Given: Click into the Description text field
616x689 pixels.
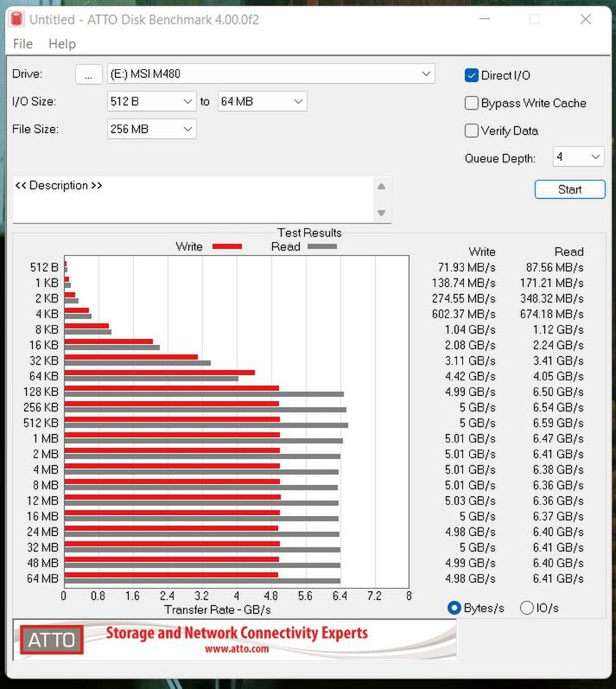Looking at the screenshot, I should pyautogui.click(x=194, y=200).
